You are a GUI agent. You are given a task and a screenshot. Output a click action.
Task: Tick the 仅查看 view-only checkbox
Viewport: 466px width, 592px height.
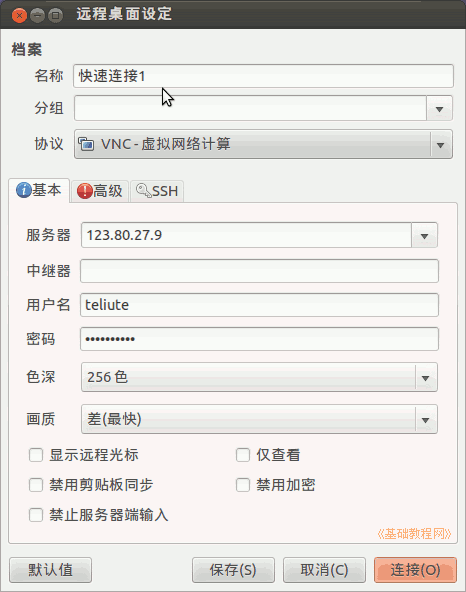click(243, 455)
